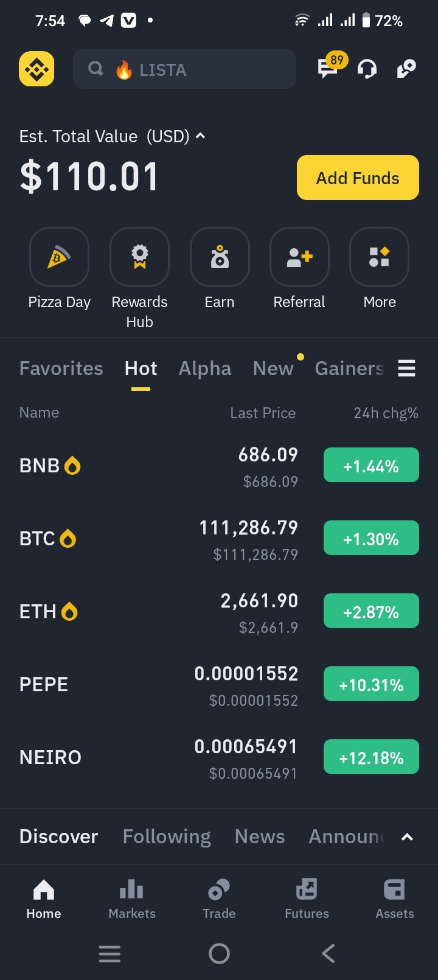Viewport: 438px width, 980px height.
Task: Go to Futures in bottom navigation
Action: 307,899
